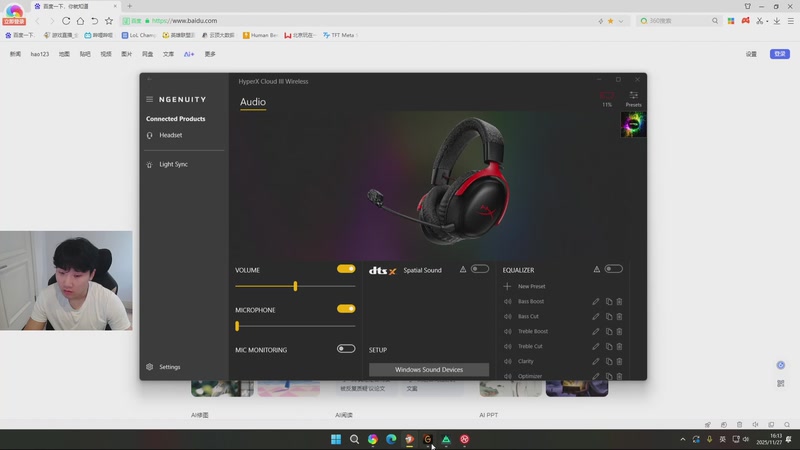This screenshot has width=800, height=450.
Task: Delete the Treble Cut preset
Action: tap(619, 346)
